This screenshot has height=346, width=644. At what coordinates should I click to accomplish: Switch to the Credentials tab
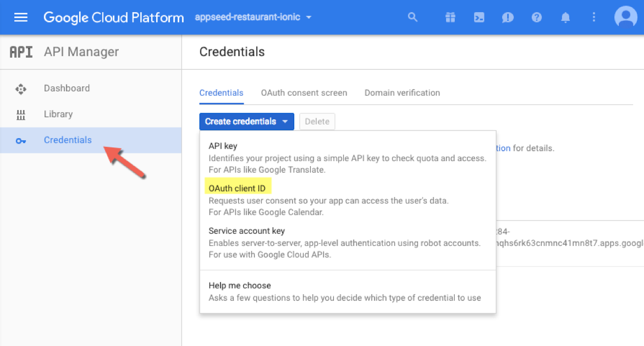pos(222,93)
